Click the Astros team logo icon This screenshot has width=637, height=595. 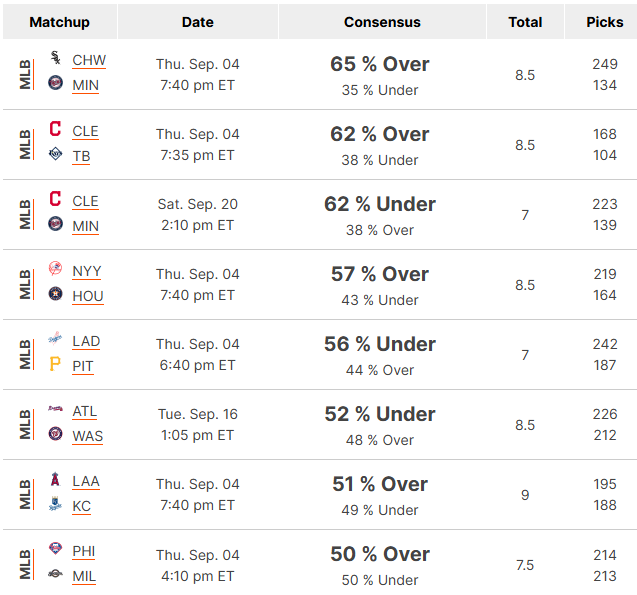click(x=56, y=293)
